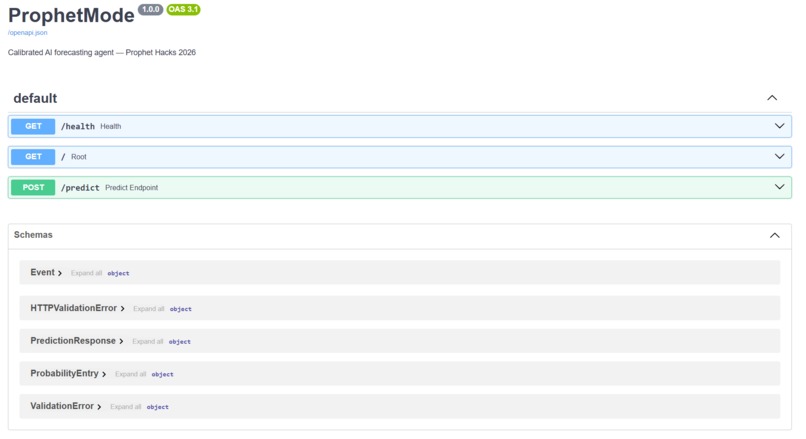Click the GET badge for Root

click(33, 156)
